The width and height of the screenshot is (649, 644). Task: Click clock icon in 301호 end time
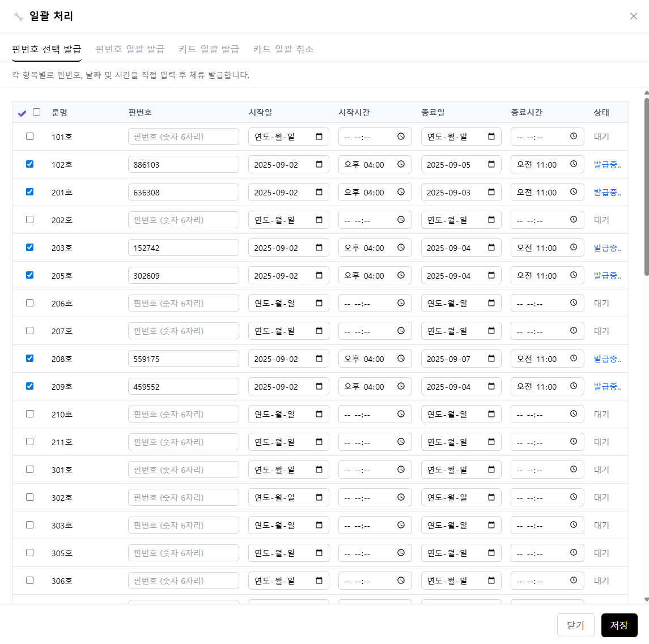(574, 470)
